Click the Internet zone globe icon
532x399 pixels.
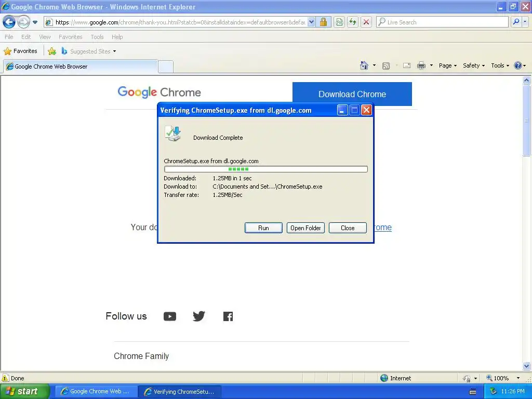384,378
